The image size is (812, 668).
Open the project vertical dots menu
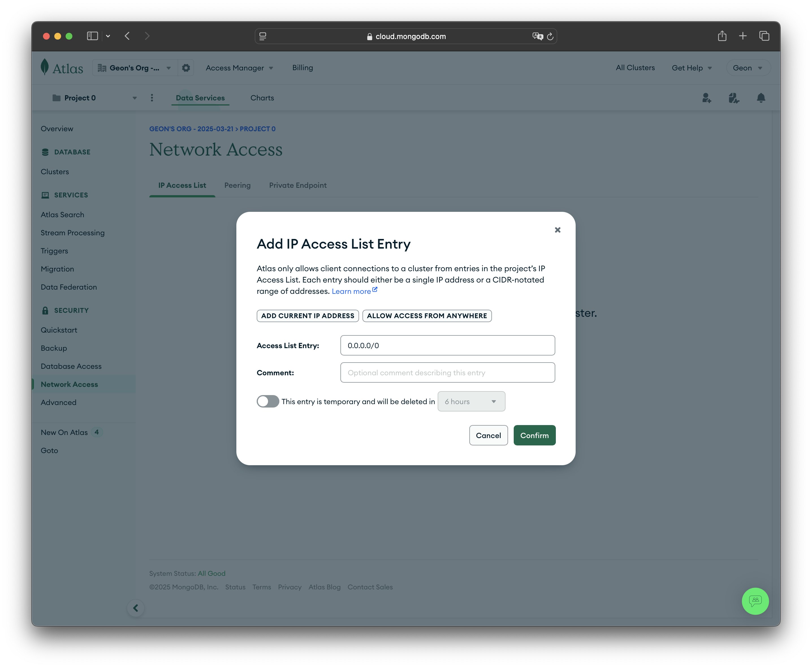[x=152, y=98]
